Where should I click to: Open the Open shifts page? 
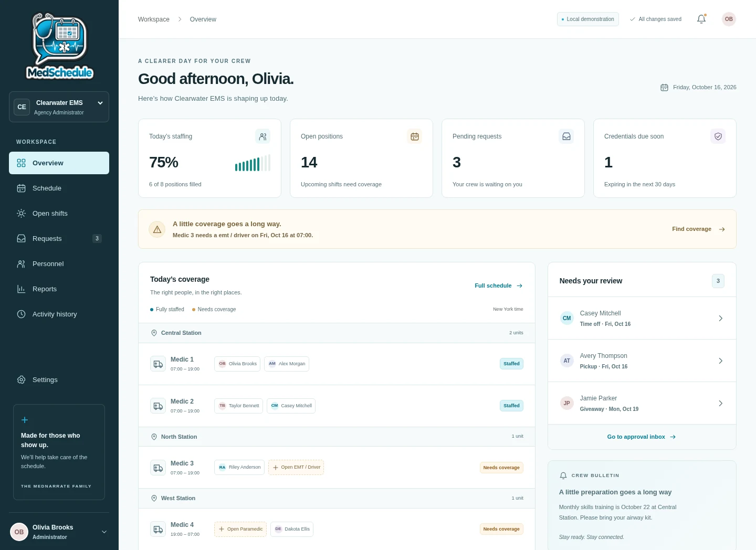coord(59,213)
